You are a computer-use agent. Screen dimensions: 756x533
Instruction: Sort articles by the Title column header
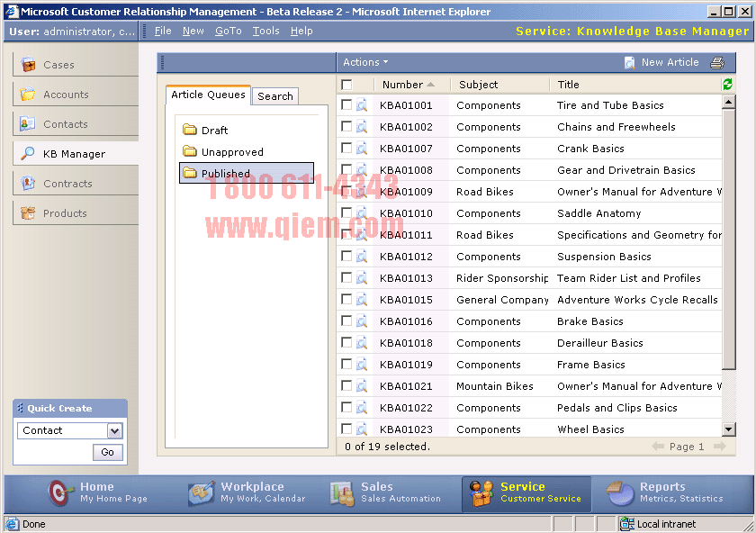click(568, 85)
